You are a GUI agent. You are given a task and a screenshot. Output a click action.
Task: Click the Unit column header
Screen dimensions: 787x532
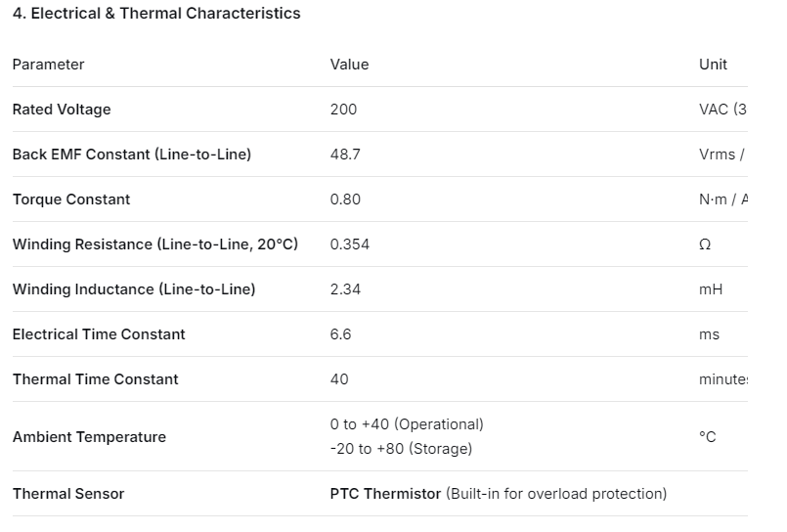point(713,65)
